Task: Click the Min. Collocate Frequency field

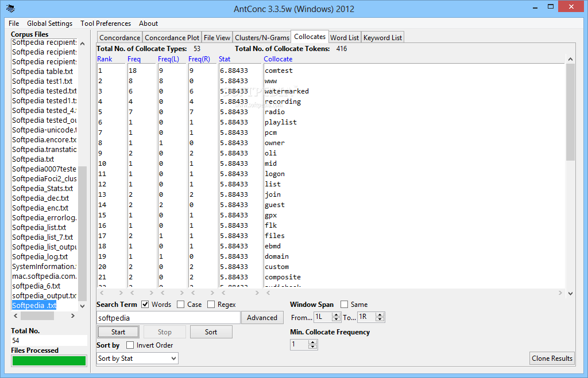Action: 300,344
